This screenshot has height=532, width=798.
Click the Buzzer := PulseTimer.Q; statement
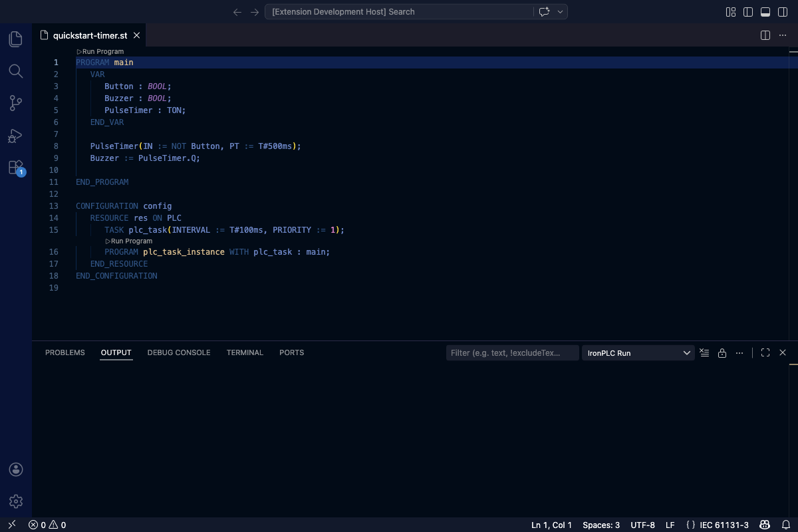coord(145,158)
